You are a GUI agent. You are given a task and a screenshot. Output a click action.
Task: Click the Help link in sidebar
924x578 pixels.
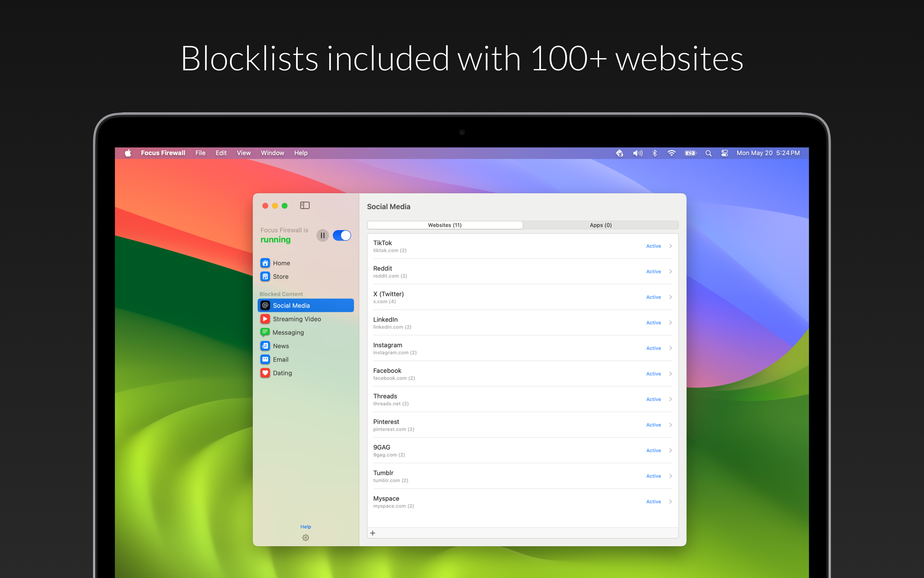pos(305,527)
